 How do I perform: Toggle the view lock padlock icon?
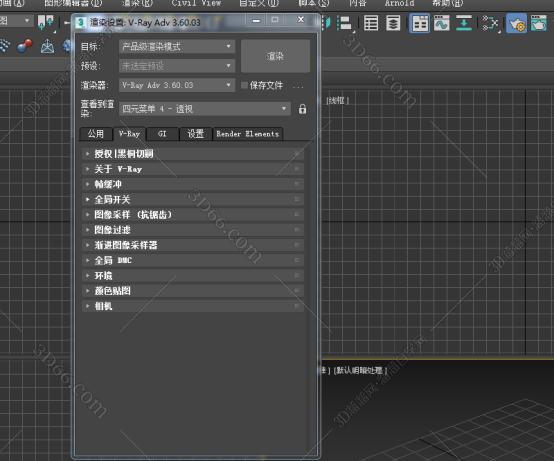point(302,109)
